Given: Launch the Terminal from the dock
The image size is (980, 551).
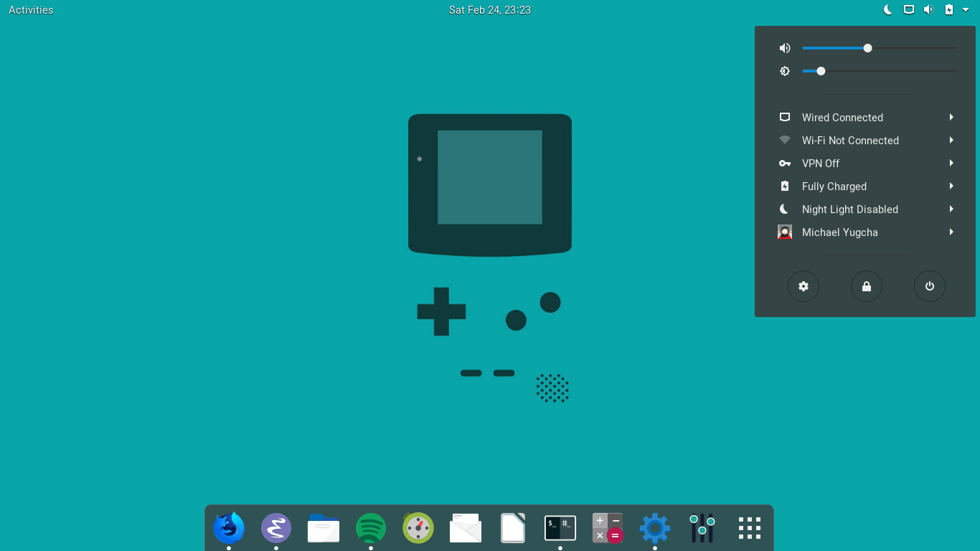Looking at the screenshot, I should pos(560,528).
